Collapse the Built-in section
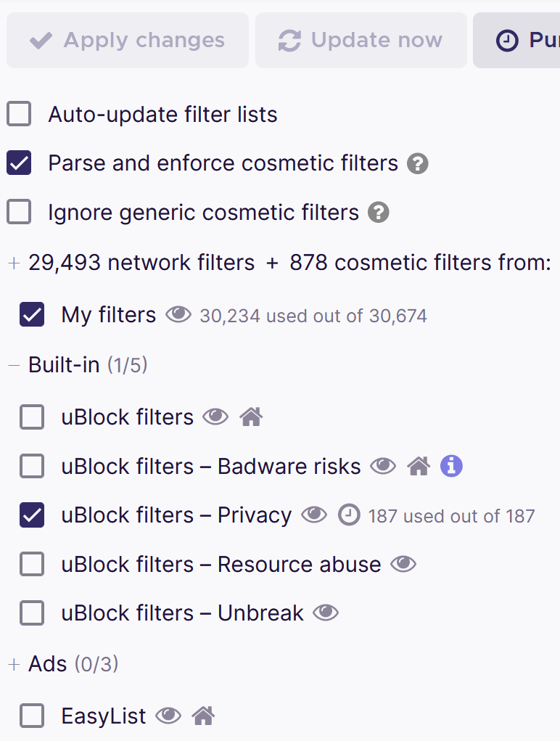This screenshot has height=741, width=560. (x=15, y=365)
